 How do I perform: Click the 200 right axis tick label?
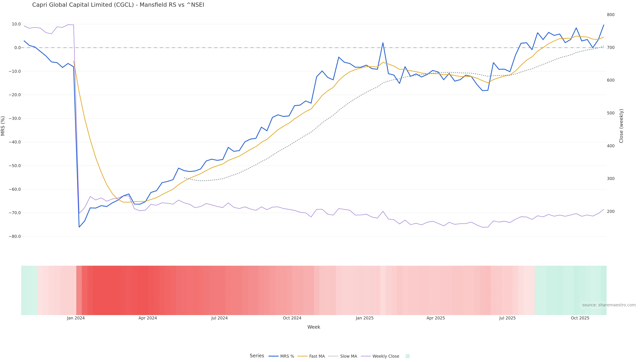[610, 211]
